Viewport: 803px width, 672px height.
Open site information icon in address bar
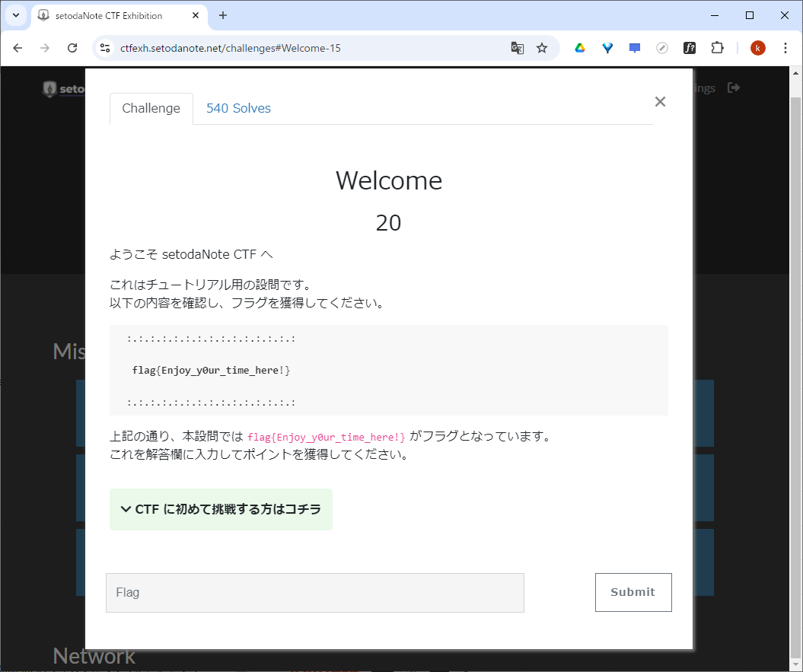[x=105, y=48]
